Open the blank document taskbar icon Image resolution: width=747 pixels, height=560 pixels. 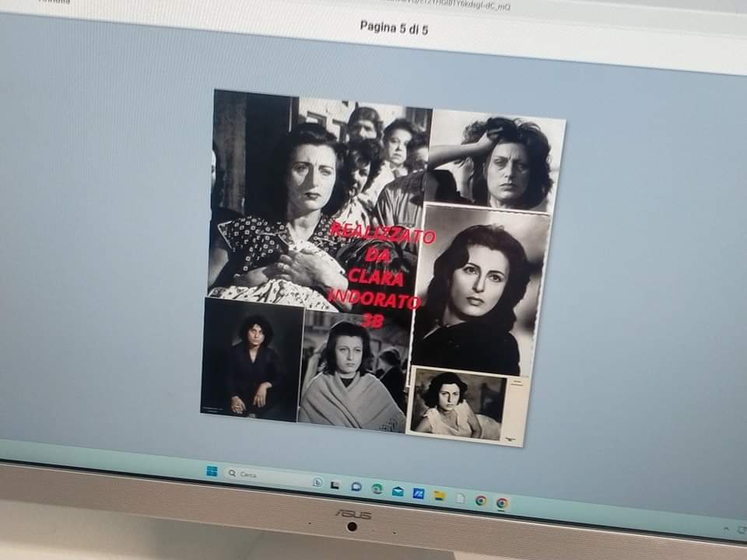coord(460,498)
